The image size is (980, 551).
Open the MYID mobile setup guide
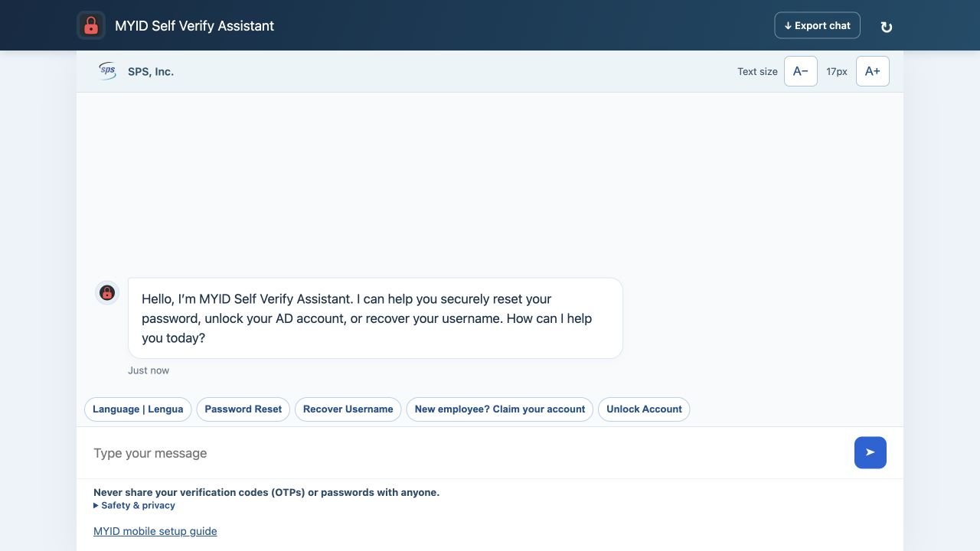tap(155, 531)
